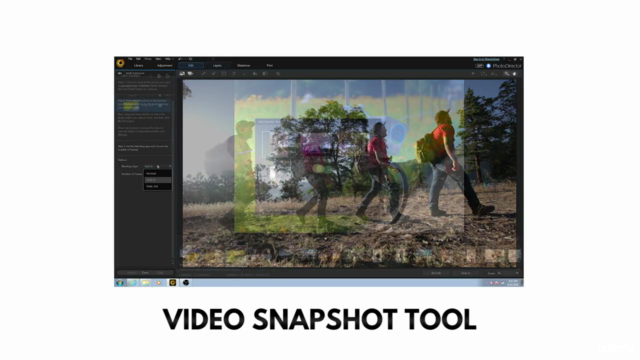Choose Fade In from blending type list
640x360 pixels.
coord(158,180)
